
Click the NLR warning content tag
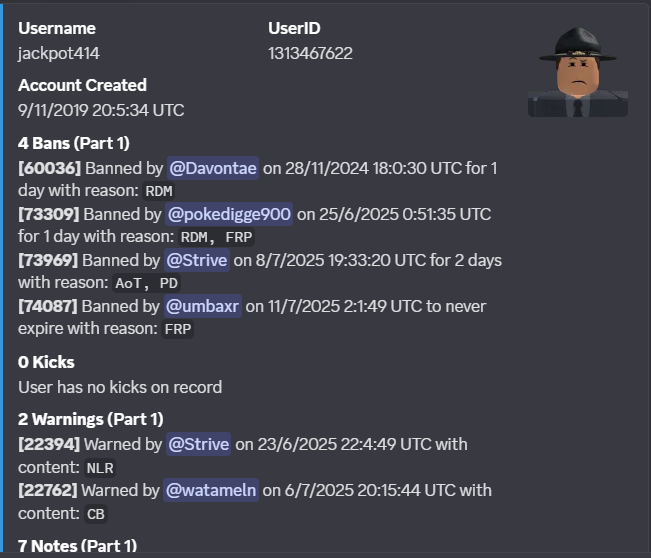(100, 468)
